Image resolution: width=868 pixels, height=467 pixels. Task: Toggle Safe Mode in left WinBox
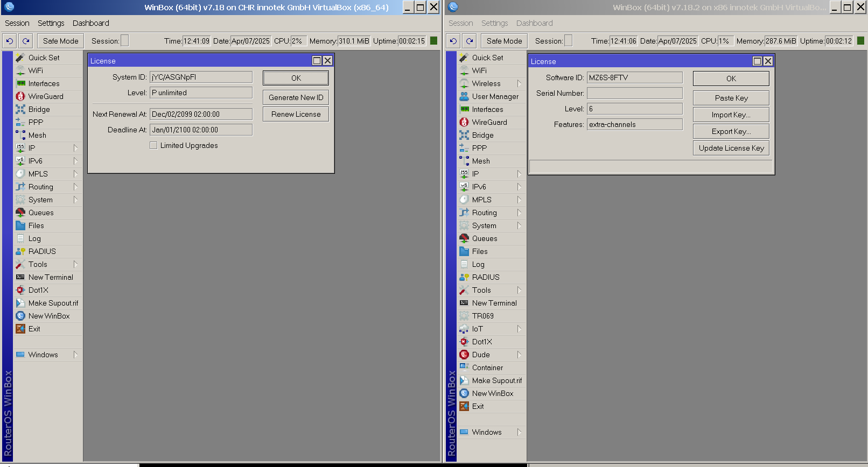tap(60, 41)
